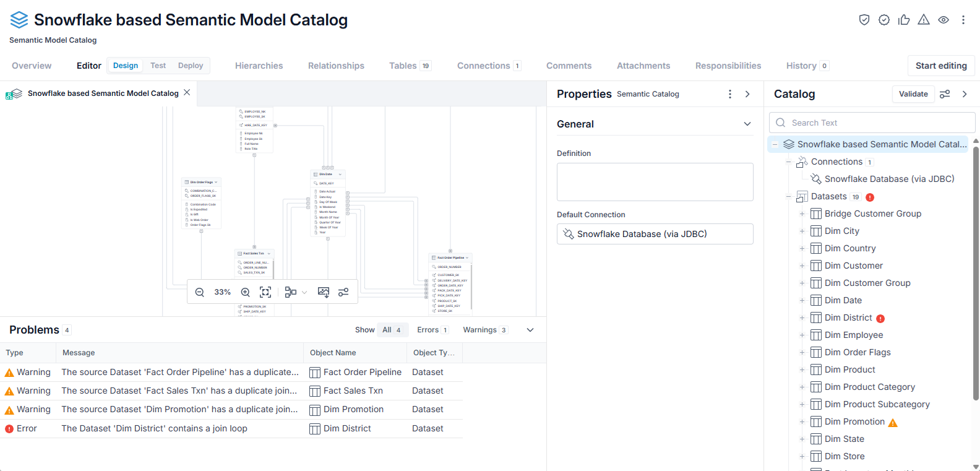This screenshot has width=980, height=471.
Task: Select the Dim Date tree item
Action: pos(843,300)
